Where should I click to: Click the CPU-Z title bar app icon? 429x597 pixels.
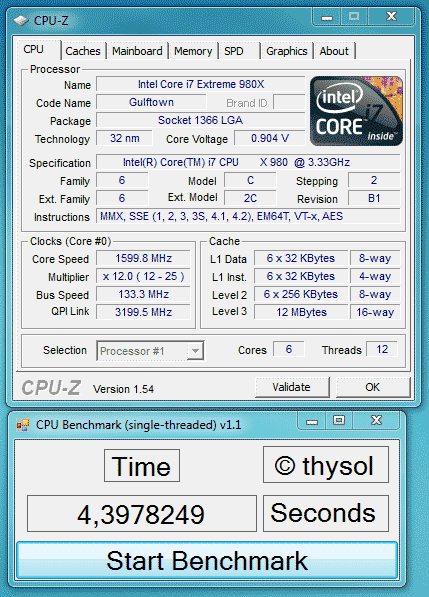[21, 21]
